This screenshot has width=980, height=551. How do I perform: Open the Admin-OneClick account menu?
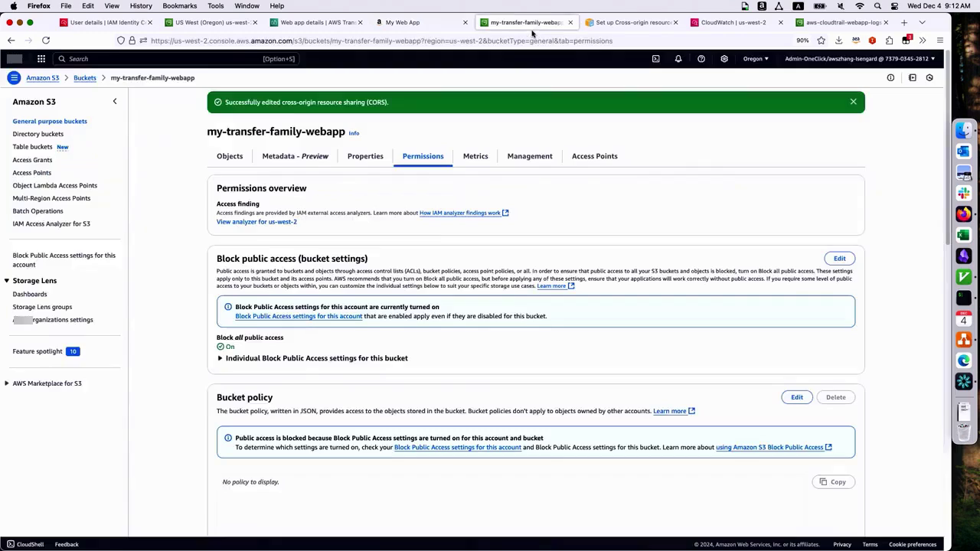tap(859, 59)
